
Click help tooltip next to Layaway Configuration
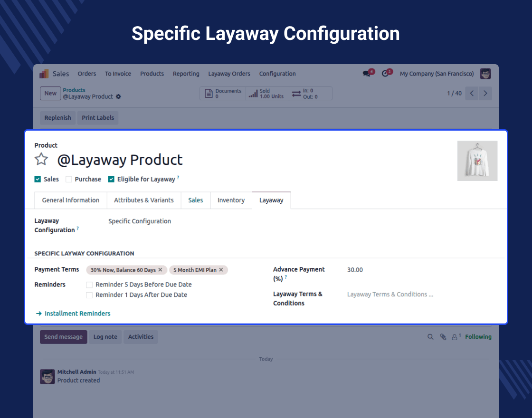coord(78,228)
